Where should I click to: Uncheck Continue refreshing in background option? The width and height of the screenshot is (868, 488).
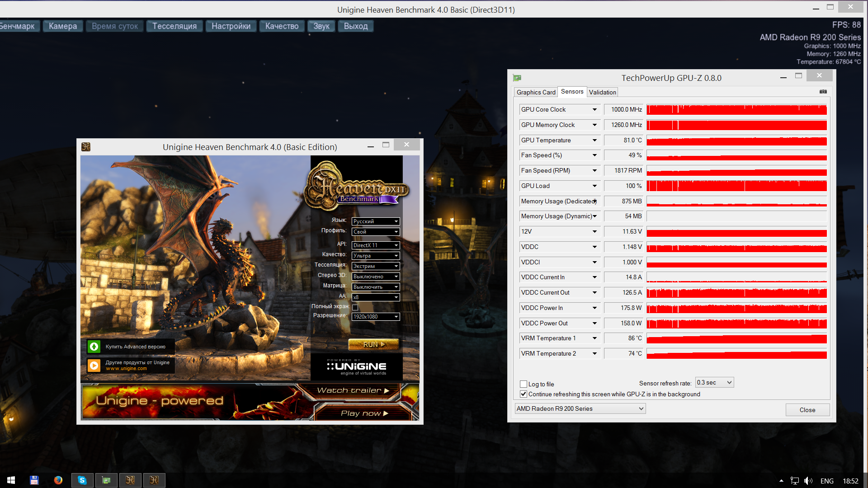click(524, 394)
